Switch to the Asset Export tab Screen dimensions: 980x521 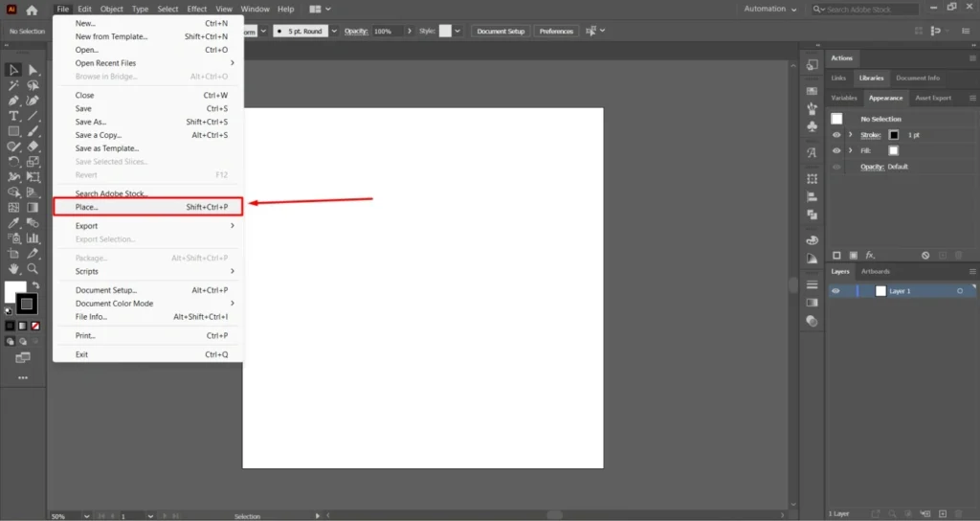tap(933, 99)
